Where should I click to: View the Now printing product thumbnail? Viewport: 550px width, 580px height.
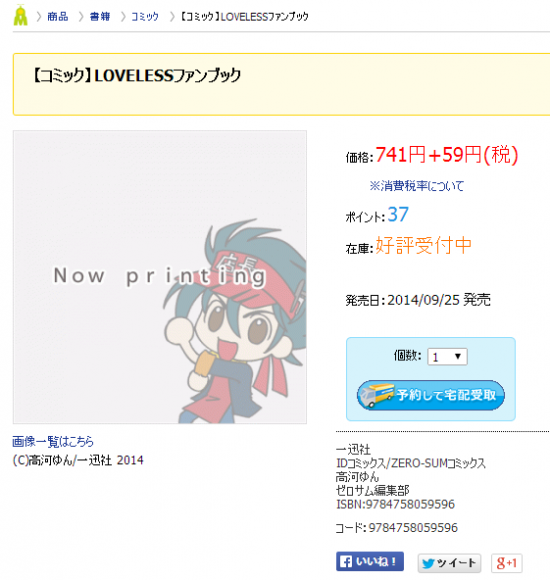160,277
